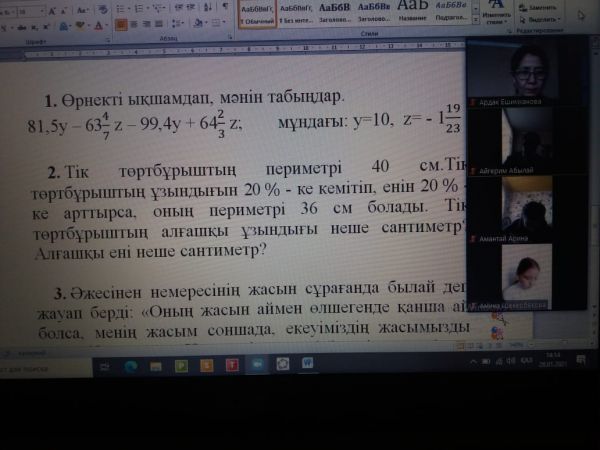This screenshot has width=600, height=450.
Task: Click the center alignment icon in the ribbon
Action: [x=133, y=23]
